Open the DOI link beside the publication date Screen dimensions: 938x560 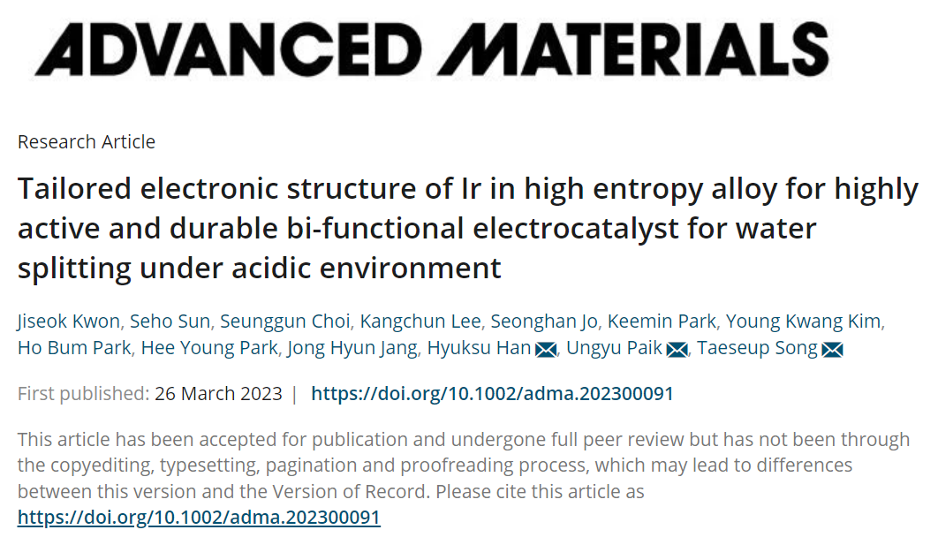[492, 394]
